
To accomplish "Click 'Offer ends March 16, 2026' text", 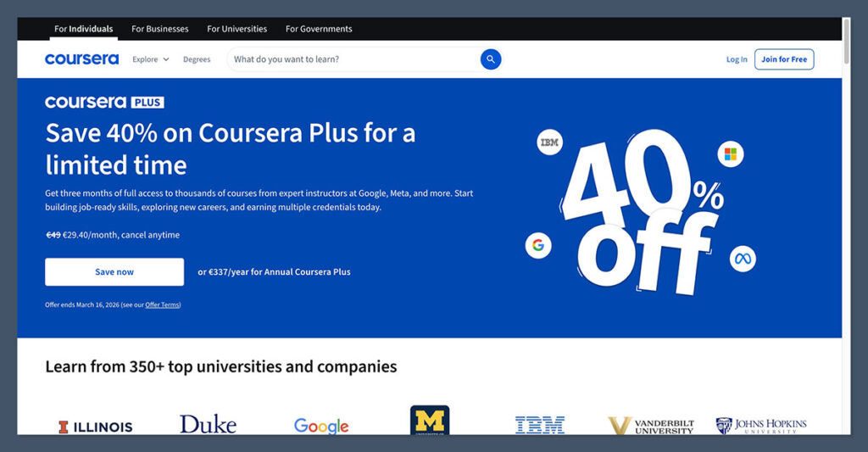I will tap(82, 304).
